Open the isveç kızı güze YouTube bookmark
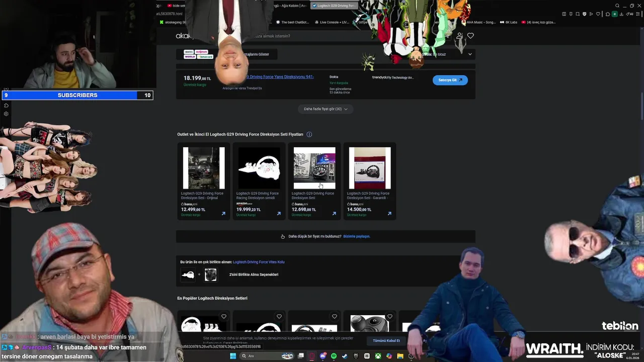The width and height of the screenshot is (644, 362). pyautogui.click(x=538, y=22)
